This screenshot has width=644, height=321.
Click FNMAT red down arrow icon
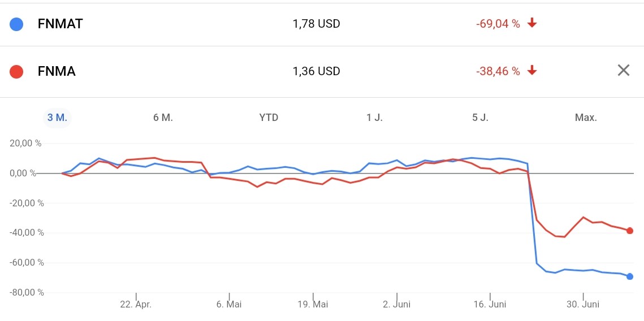tap(531, 23)
